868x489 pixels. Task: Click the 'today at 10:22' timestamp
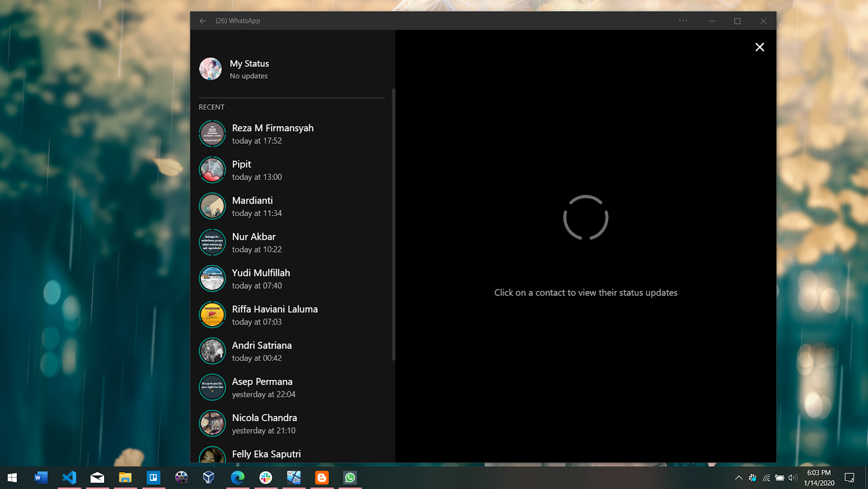pos(257,250)
